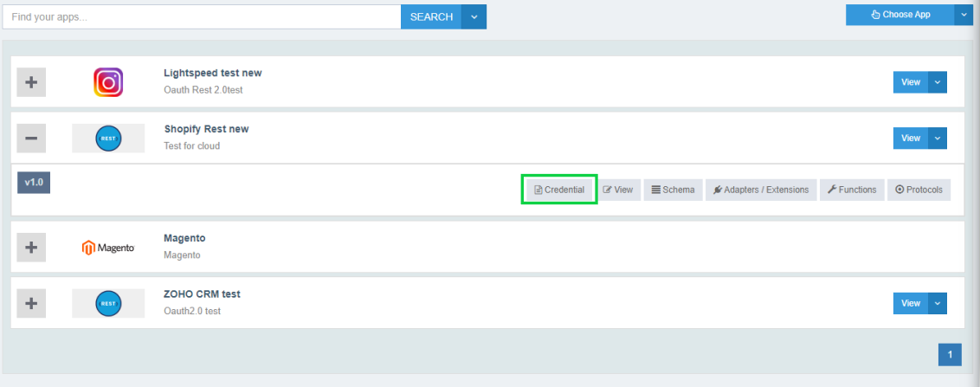The width and height of the screenshot is (980, 387).
Task: Click the REST logo in Shopify Rest new row
Action: (108, 139)
